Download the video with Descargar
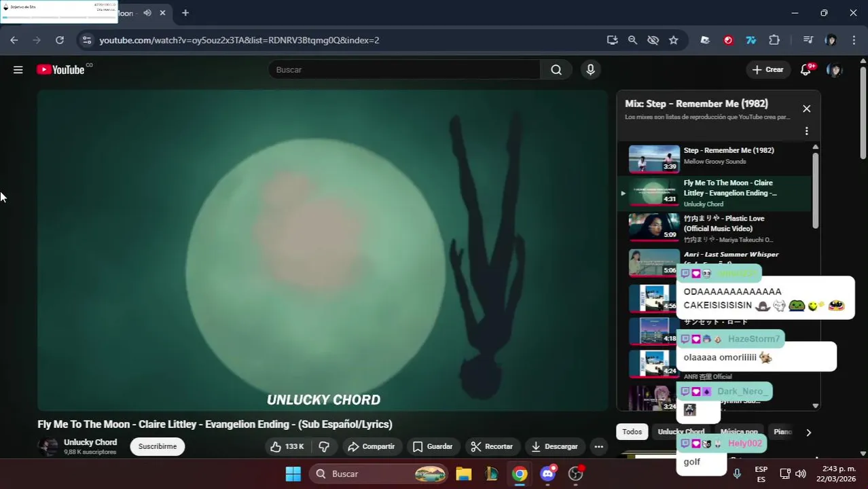This screenshot has height=489, width=868. [x=554, y=446]
